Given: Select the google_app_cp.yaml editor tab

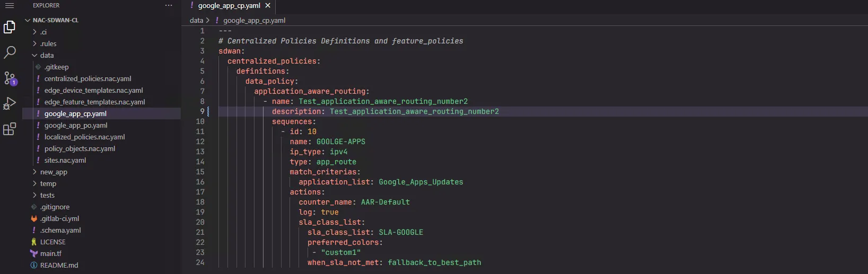Looking at the screenshot, I should tap(229, 6).
